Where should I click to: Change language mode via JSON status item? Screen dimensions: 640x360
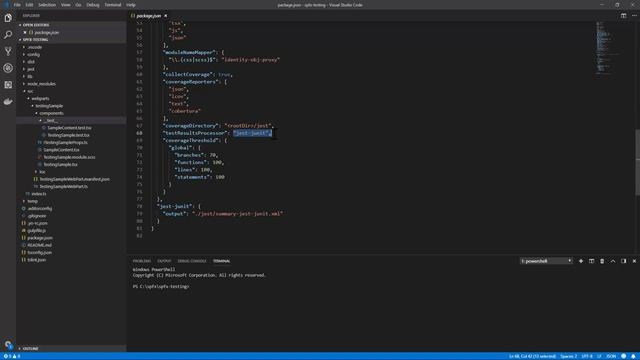[x=611, y=356]
